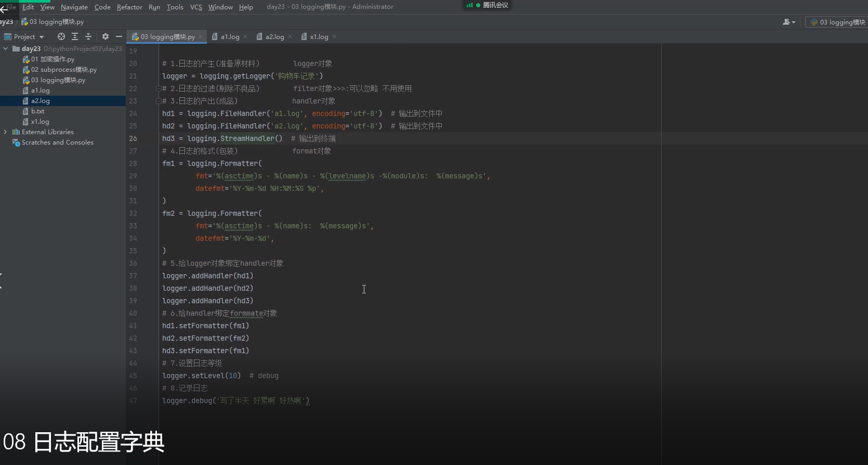This screenshot has height=465, width=868.
Task: Collapse the day23 project folder
Action: [6, 49]
